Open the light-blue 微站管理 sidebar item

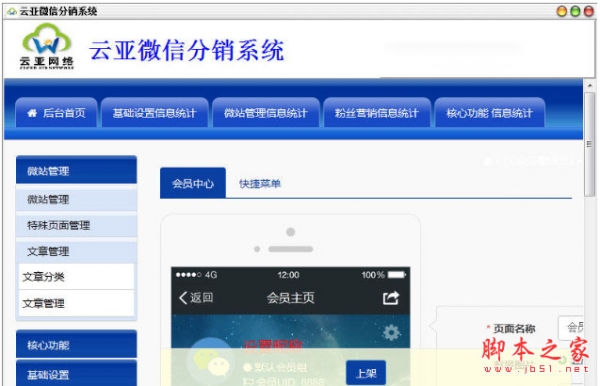[x=77, y=199]
